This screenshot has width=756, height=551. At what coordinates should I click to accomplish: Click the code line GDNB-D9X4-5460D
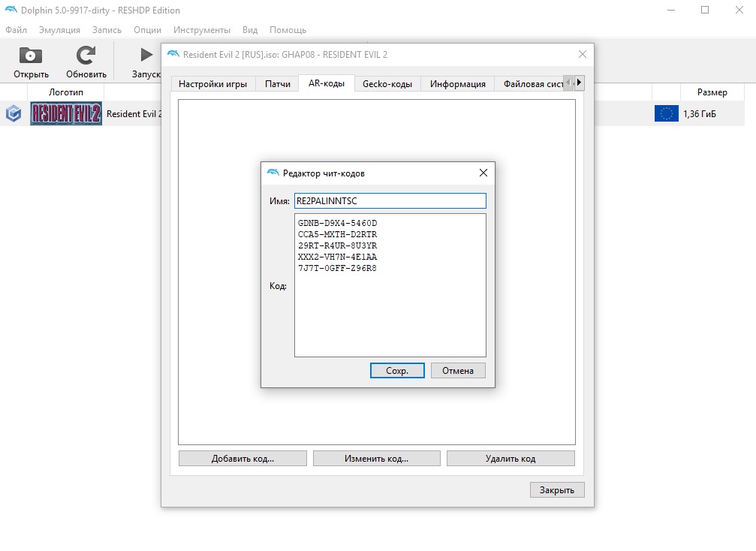tap(338, 223)
